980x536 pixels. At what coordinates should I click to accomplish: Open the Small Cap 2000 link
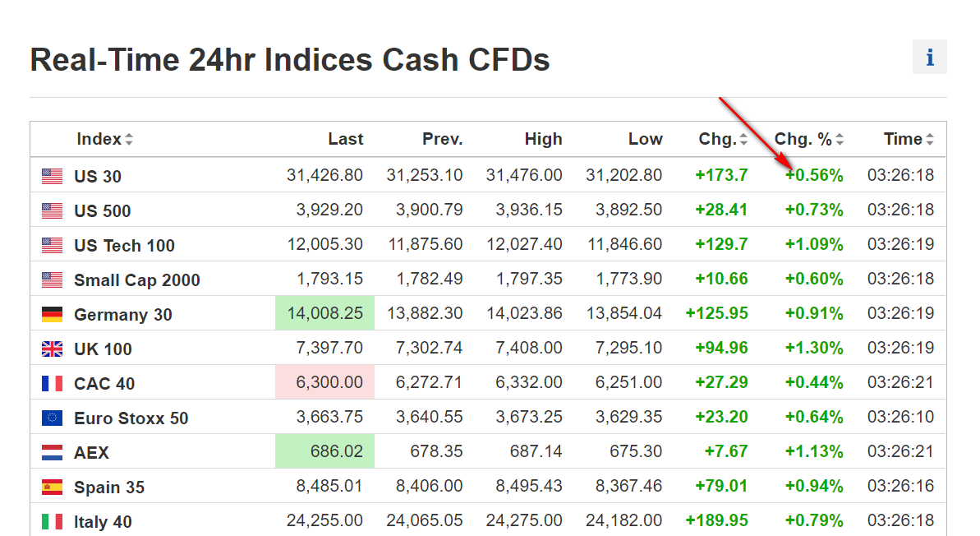point(136,280)
